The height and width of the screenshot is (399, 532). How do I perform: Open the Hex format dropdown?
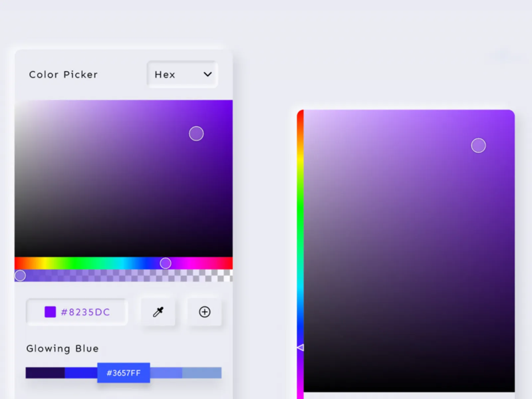pos(182,74)
